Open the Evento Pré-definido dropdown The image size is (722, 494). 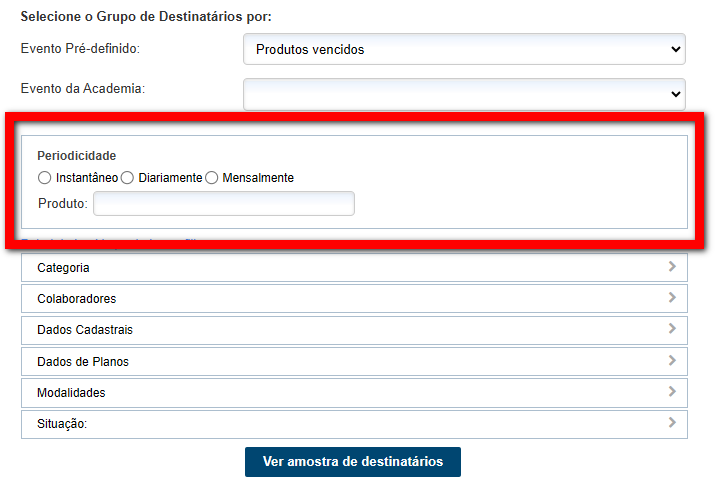pyautogui.click(x=464, y=49)
